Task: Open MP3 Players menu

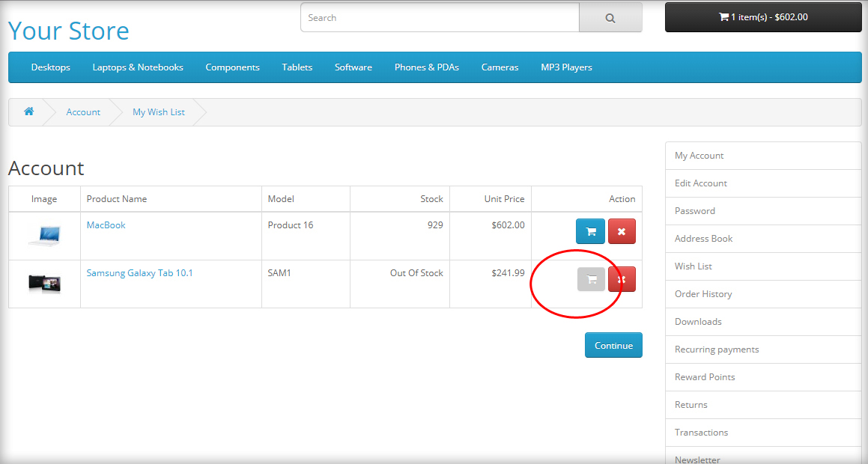Action: [566, 67]
